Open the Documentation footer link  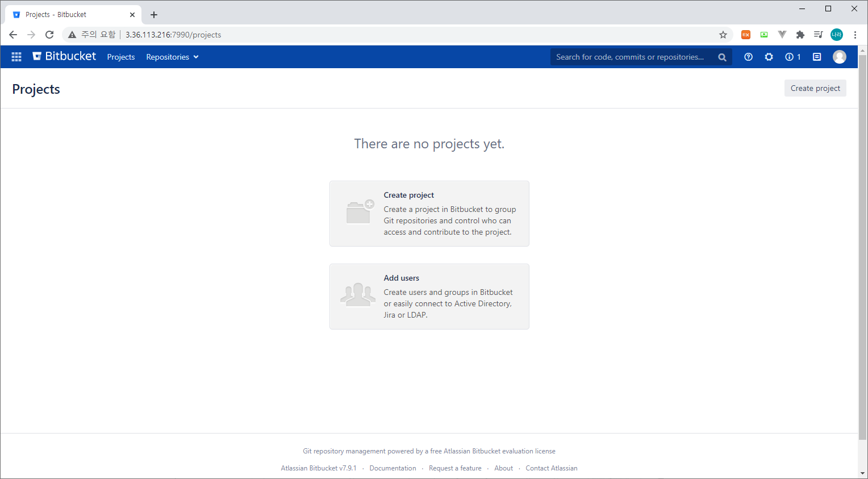tap(393, 468)
